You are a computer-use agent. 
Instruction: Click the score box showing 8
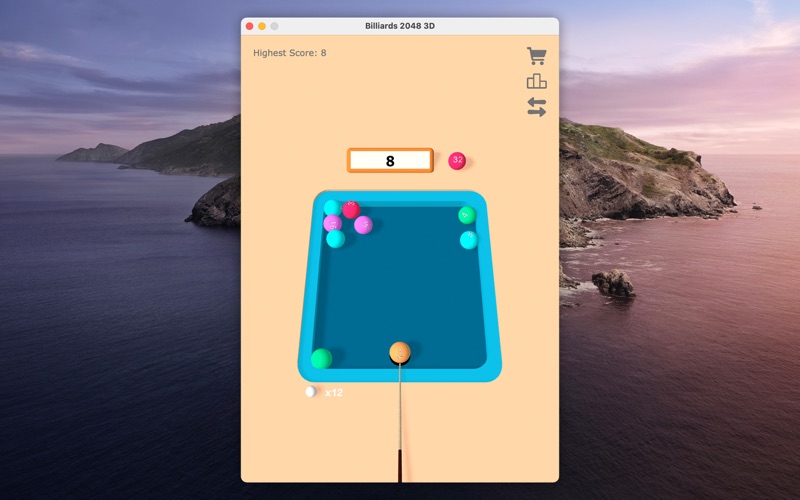[390, 161]
